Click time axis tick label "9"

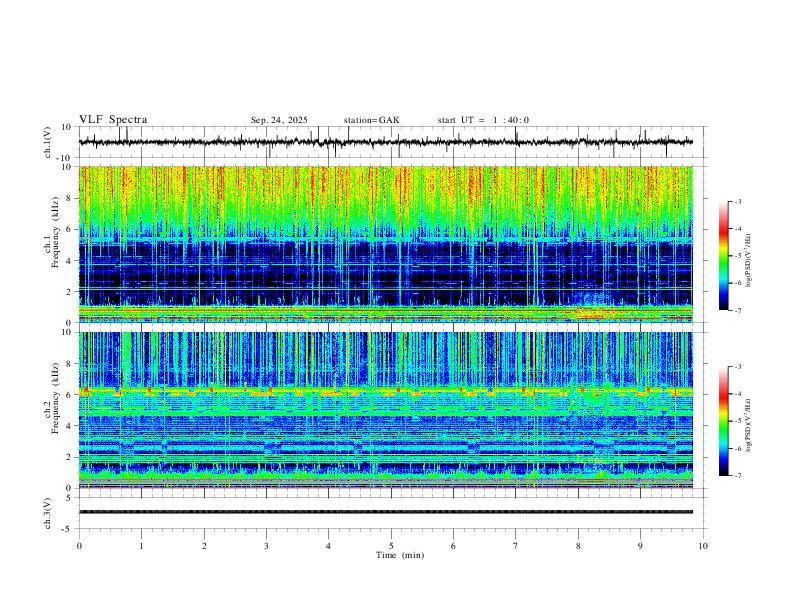click(x=640, y=546)
